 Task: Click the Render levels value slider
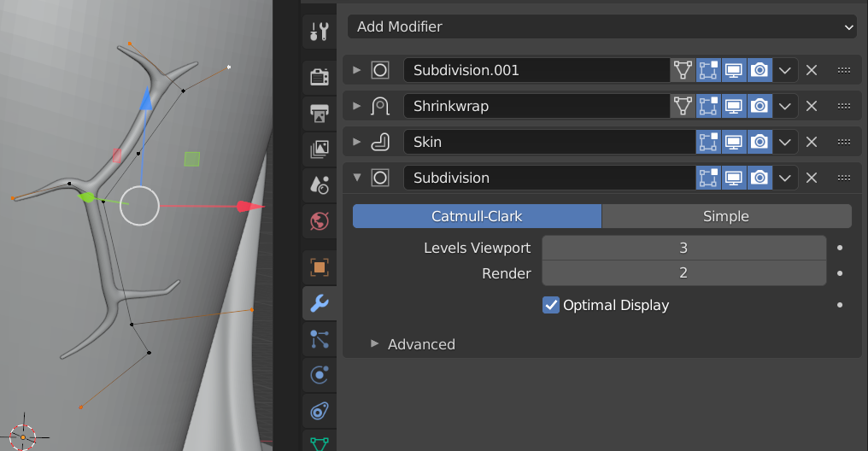[x=683, y=273]
